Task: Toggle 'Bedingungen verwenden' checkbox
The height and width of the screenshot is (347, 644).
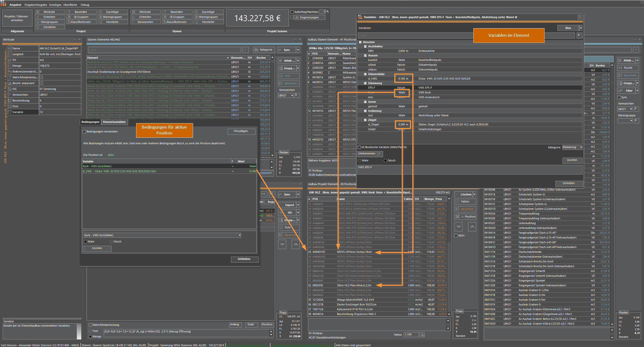Action: (x=84, y=132)
